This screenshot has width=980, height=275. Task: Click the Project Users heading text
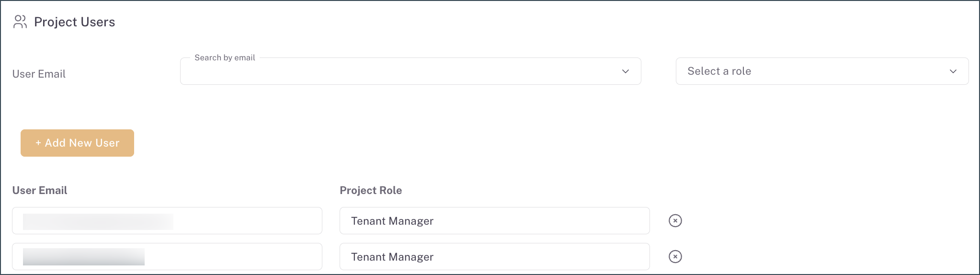pos(75,22)
